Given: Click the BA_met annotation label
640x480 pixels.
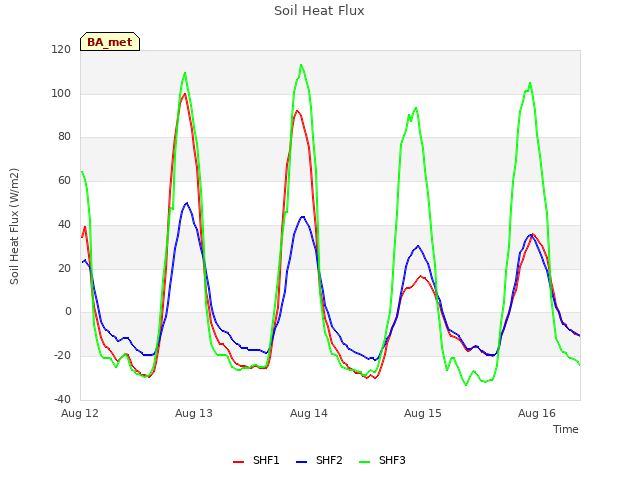Looking at the screenshot, I should (110, 42).
